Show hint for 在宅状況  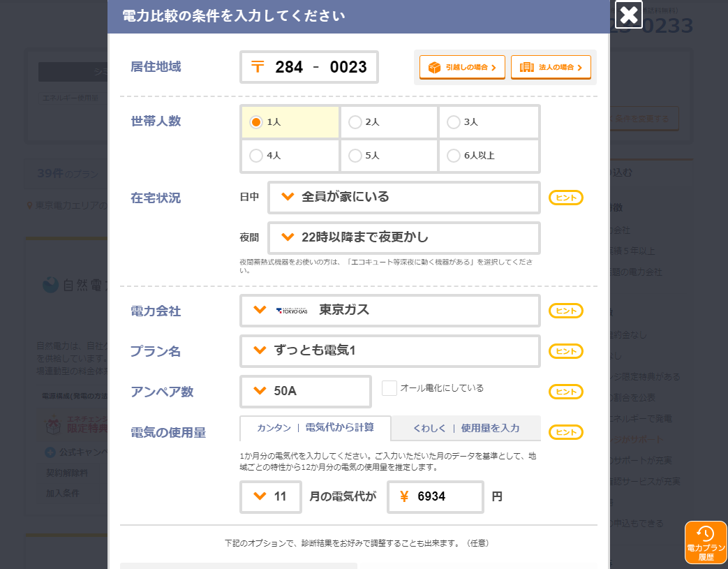click(565, 198)
